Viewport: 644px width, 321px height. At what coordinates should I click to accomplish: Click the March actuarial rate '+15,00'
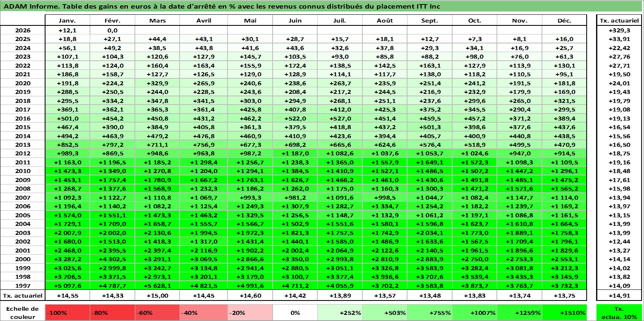point(157,296)
